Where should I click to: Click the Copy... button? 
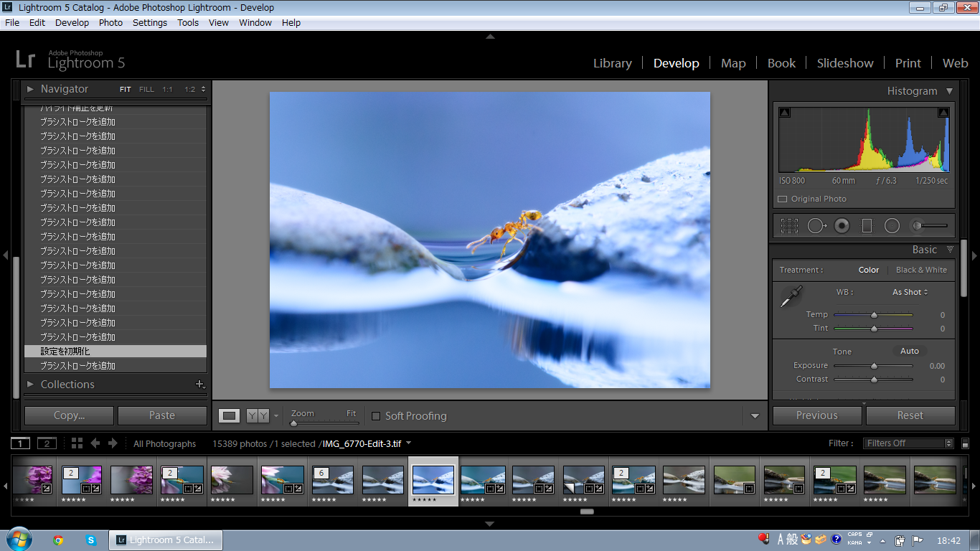(69, 415)
